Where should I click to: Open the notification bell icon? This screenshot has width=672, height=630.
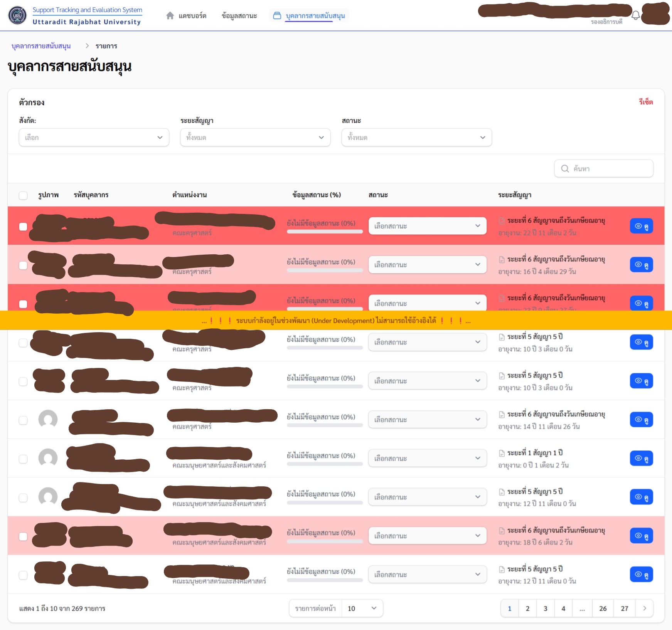636,15
